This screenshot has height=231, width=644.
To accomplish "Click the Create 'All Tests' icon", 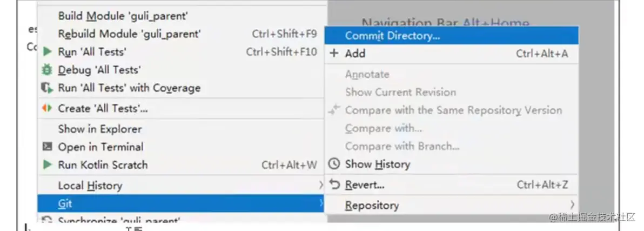I will pyautogui.click(x=48, y=108).
